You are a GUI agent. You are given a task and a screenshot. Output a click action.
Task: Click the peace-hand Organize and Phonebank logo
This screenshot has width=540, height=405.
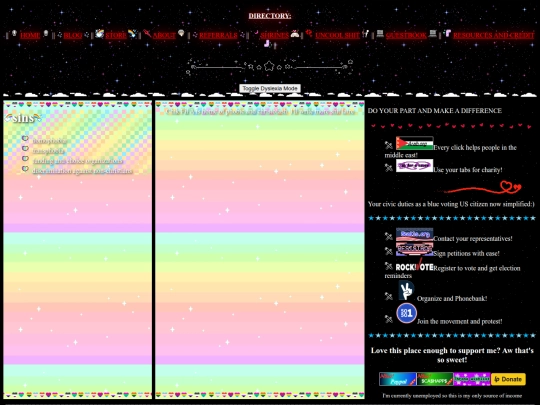406,290
